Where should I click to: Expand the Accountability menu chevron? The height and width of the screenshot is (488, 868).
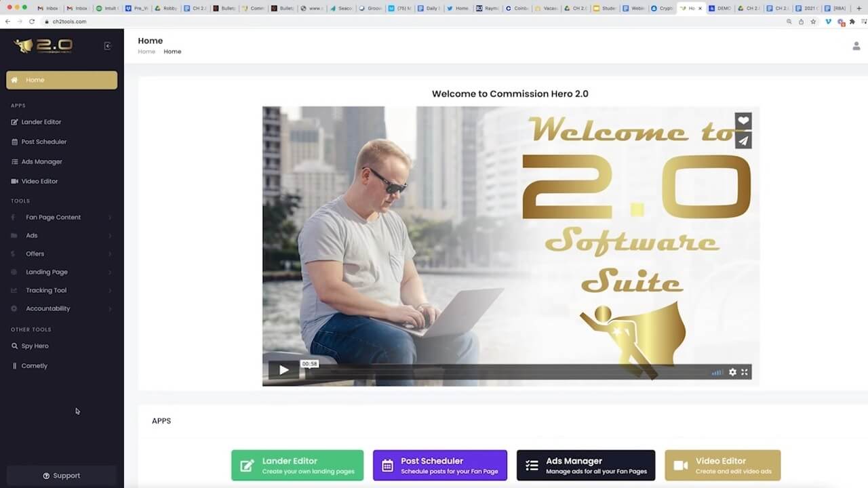[110, 309]
